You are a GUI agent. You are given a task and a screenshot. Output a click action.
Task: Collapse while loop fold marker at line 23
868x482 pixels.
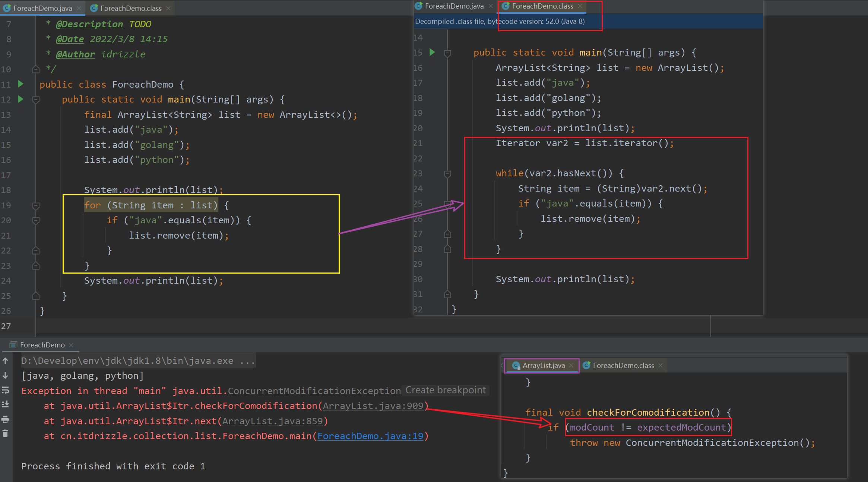click(x=447, y=174)
